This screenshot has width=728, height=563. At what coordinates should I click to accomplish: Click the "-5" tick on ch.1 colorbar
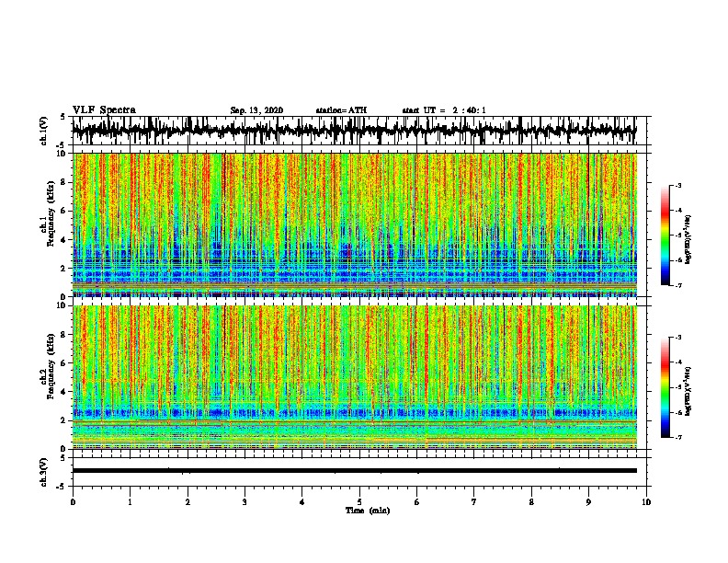tap(678, 236)
